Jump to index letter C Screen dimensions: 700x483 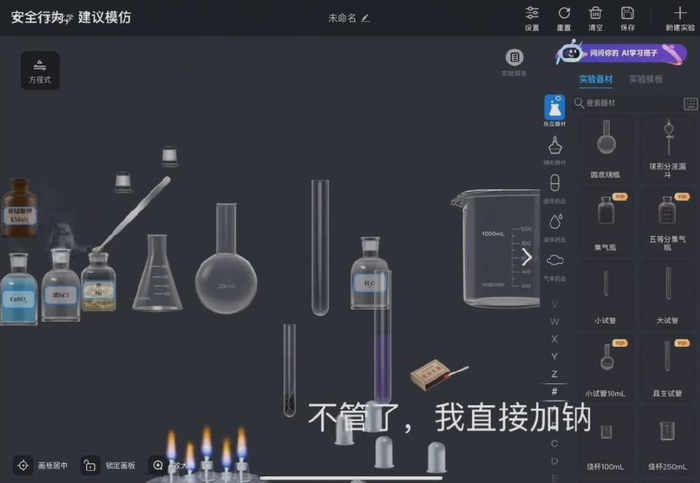coord(554,444)
